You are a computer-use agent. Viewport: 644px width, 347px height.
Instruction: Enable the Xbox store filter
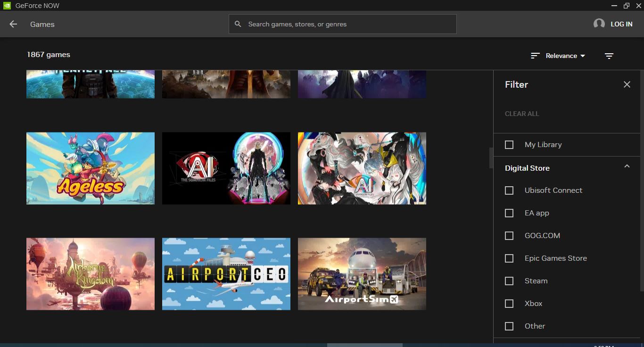[x=509, y=304]
